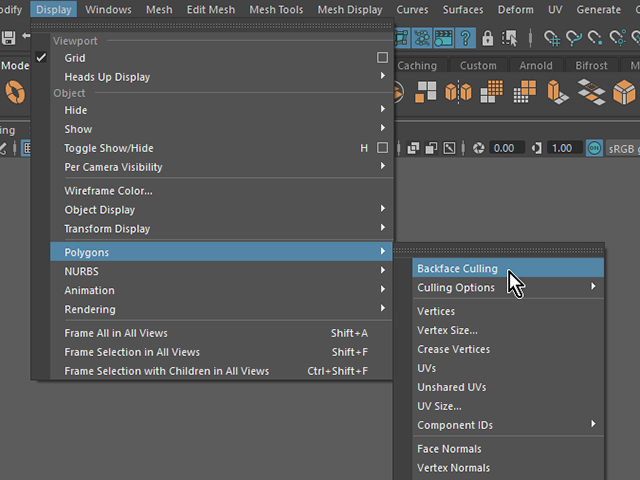Image resolution: width=640 pixels, height=480 pixels.
Task: Click the Smooth mesh grid shelf icon
Action: [x=491, y=91]
